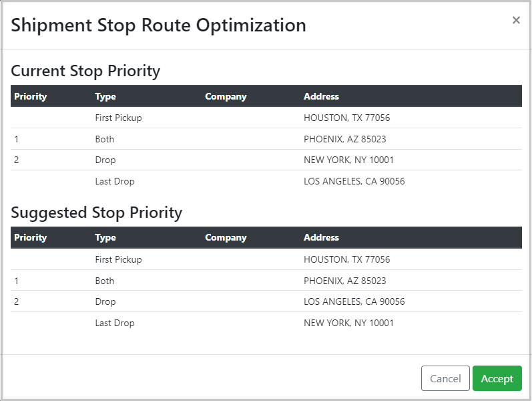Select suggested Last Drop NEW YORK address
This screenshot has height=401, width=532.
348,323
